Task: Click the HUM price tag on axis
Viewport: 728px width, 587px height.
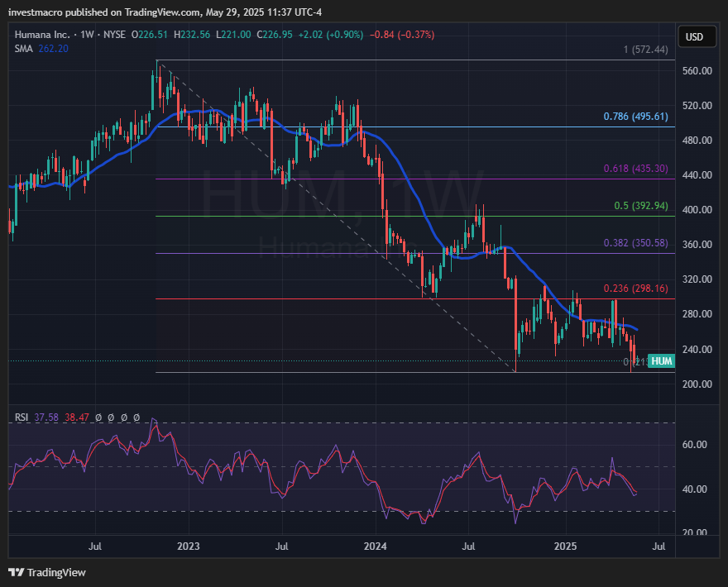Action: point(662,360)
